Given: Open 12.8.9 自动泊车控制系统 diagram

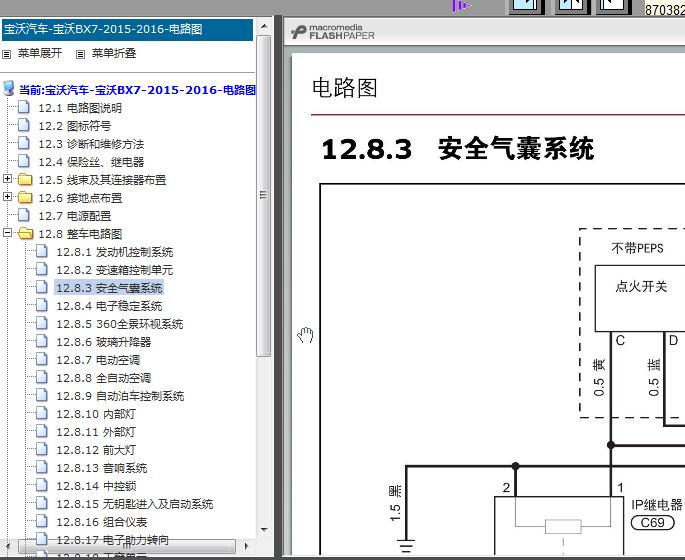Looking at the screenshot, I should (120, 396).
